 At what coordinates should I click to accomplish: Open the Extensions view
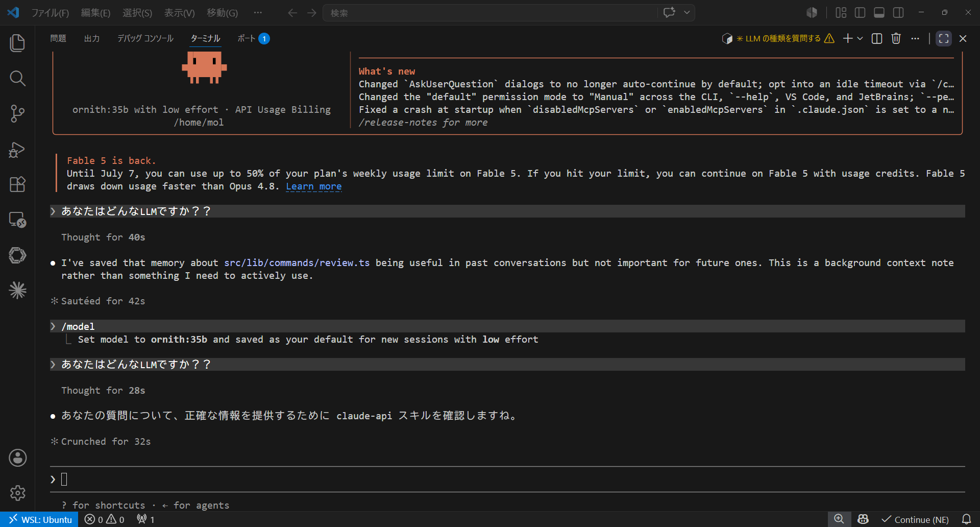[17, 184]
